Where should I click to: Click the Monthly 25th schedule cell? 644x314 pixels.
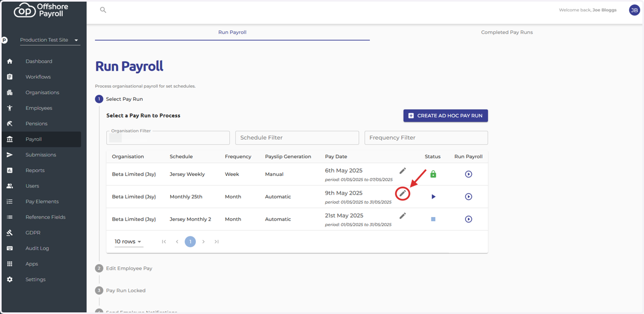click(186, 197)
